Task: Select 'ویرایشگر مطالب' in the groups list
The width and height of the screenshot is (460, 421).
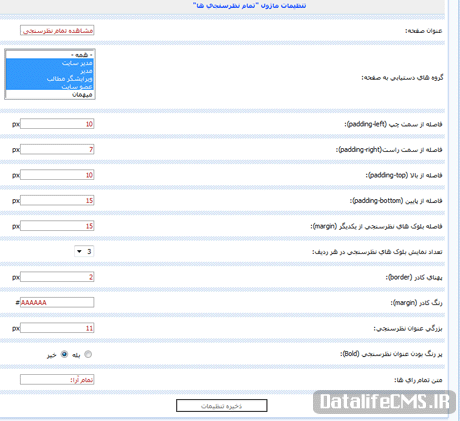Action: 49,78
